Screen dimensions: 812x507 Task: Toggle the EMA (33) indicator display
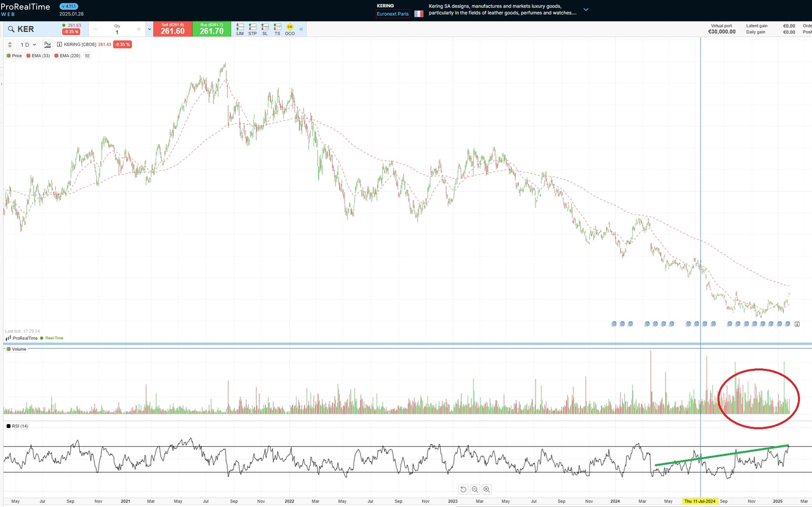(x=37, y=55)
